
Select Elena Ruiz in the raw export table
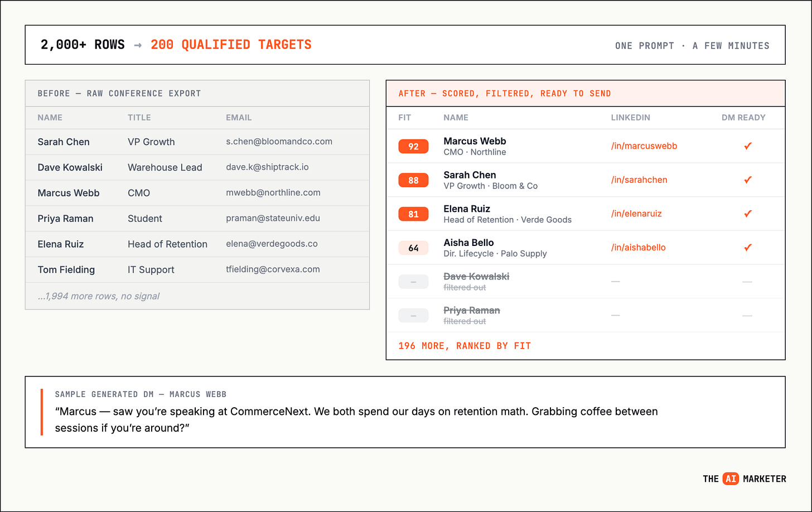(x=62, y=244)
